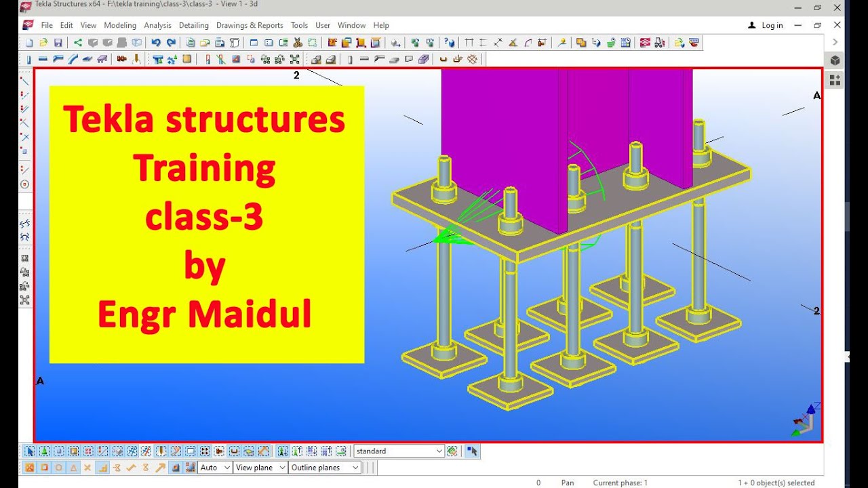868x488 pixels.
Task: Click the Pan status text
Action: [568, 483]
